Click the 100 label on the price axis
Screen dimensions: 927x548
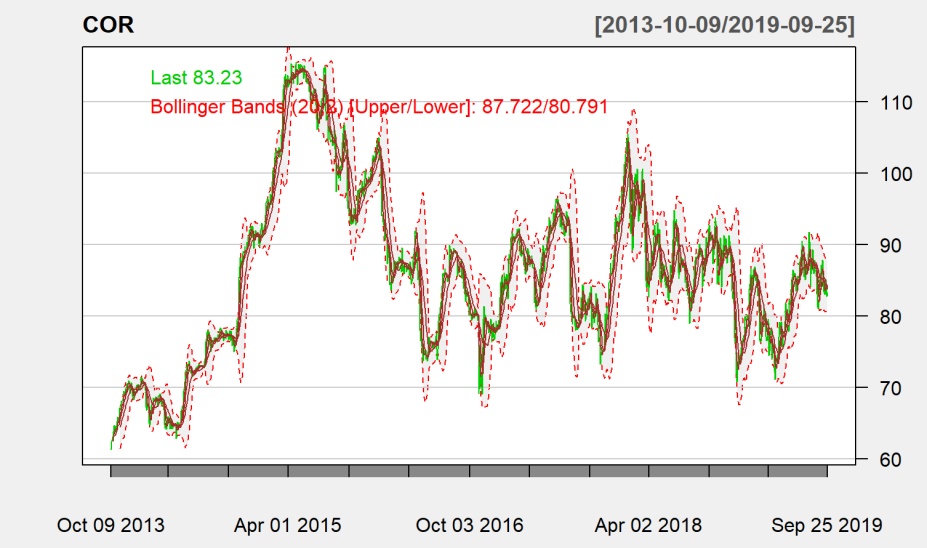[x=877, y=174]
